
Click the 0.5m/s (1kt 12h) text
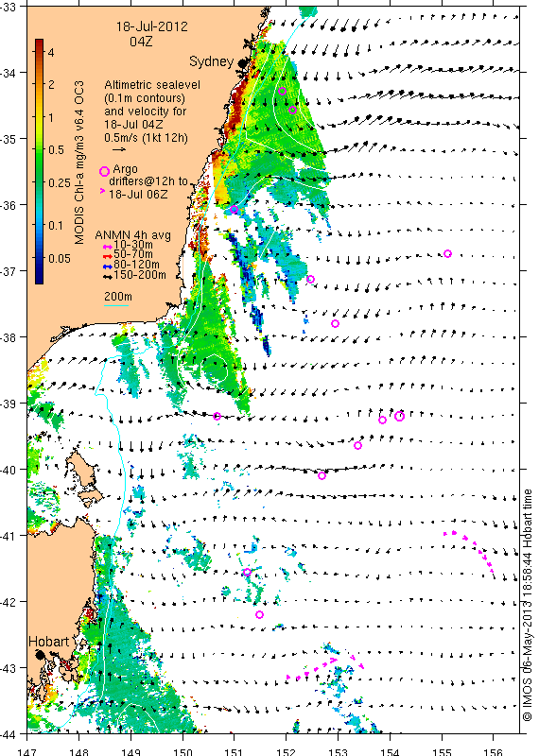[146, 138]
